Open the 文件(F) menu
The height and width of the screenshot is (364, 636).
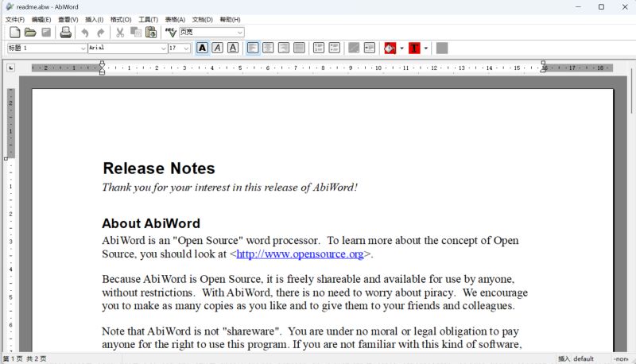coord(14,19)
